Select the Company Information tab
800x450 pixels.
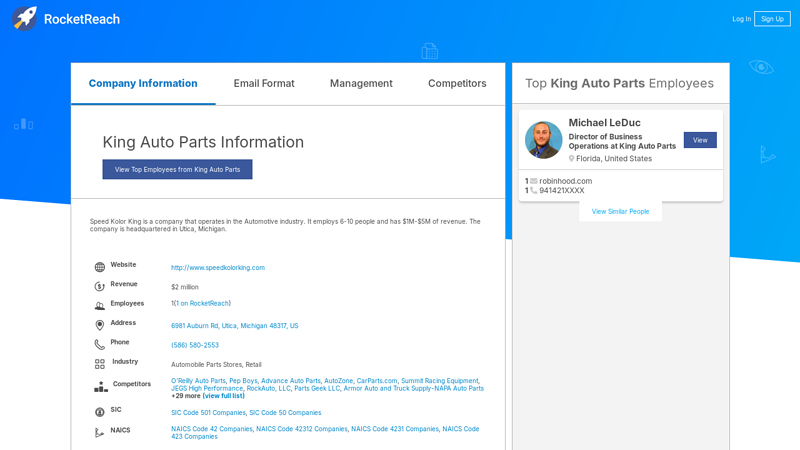143,83
